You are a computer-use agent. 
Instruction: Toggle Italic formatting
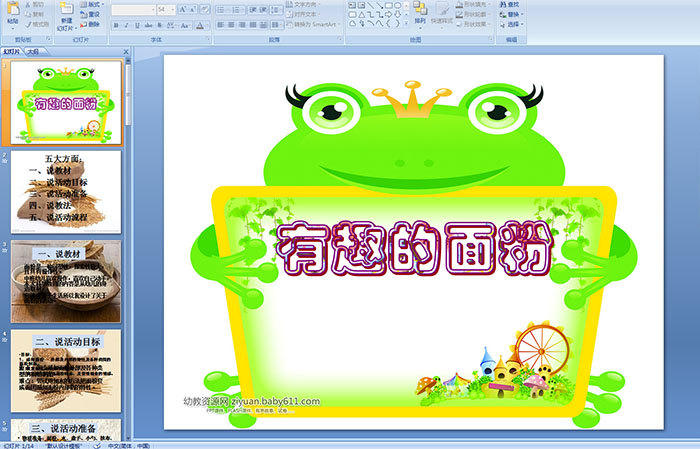(x=126, y=25)
